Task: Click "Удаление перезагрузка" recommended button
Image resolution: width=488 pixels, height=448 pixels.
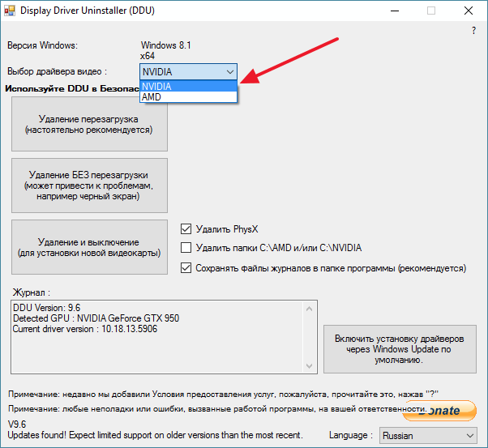Action: (x=89, y=124)
